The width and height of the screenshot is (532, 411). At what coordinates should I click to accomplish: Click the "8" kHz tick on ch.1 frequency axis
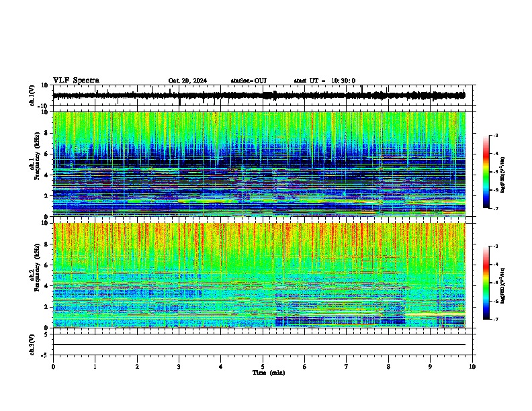[x=46, y=133]
